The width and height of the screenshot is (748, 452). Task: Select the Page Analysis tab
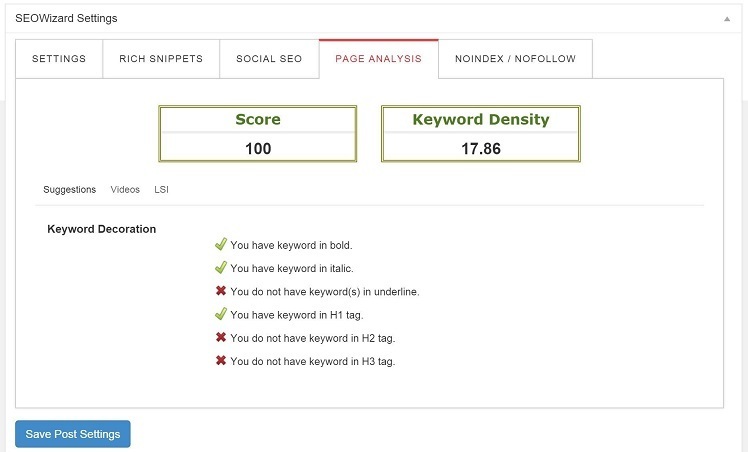coord(378,59)
